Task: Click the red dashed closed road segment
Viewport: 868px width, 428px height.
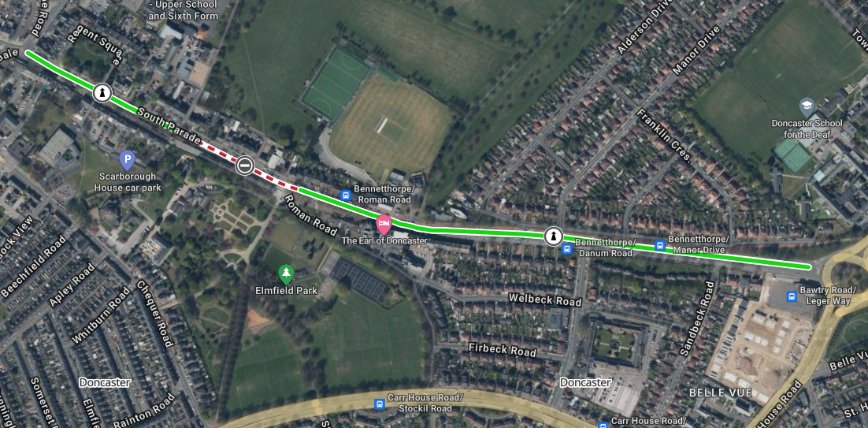Action: [x=249, y=166]
